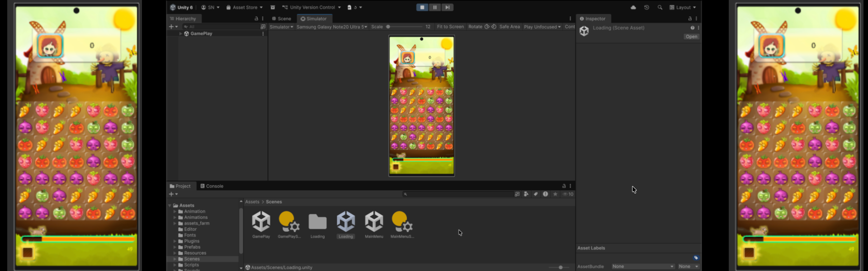Viewport: 868px width, 271px height.
Task: Select the highlighted Loading scene asset
Action: pyautogui.click(x=345, y=224)
